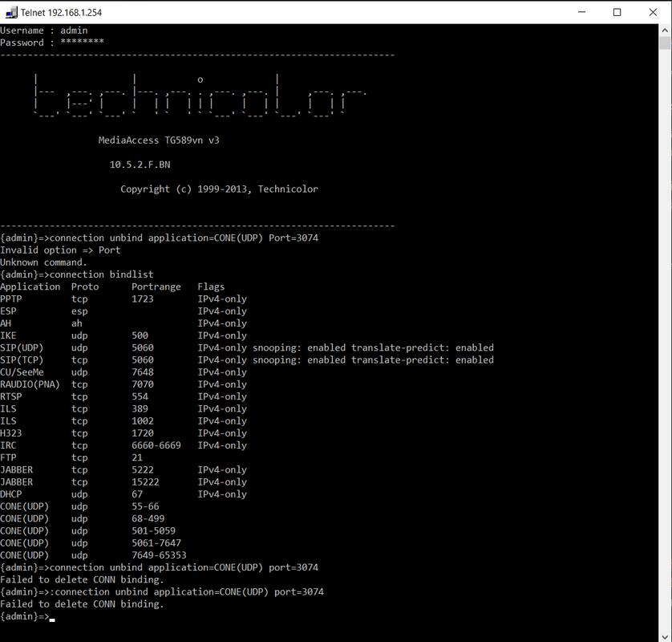Click port 15222 in JABBER row
Screen dimensions: 672x642
[x=145, y=482]
